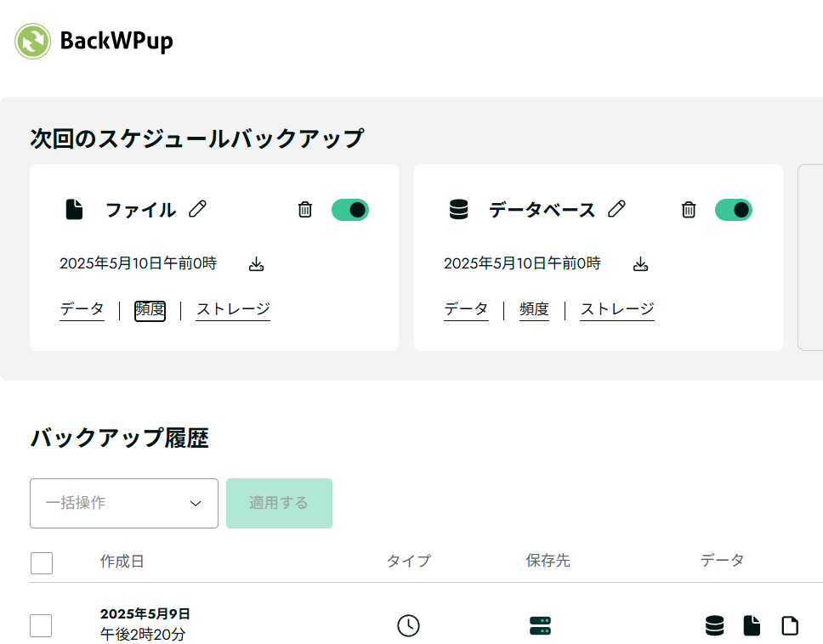The height and width of the screenshot is (644, 823).
Task: Open ストレージ link in データベース card
Action: pos(617,309)
